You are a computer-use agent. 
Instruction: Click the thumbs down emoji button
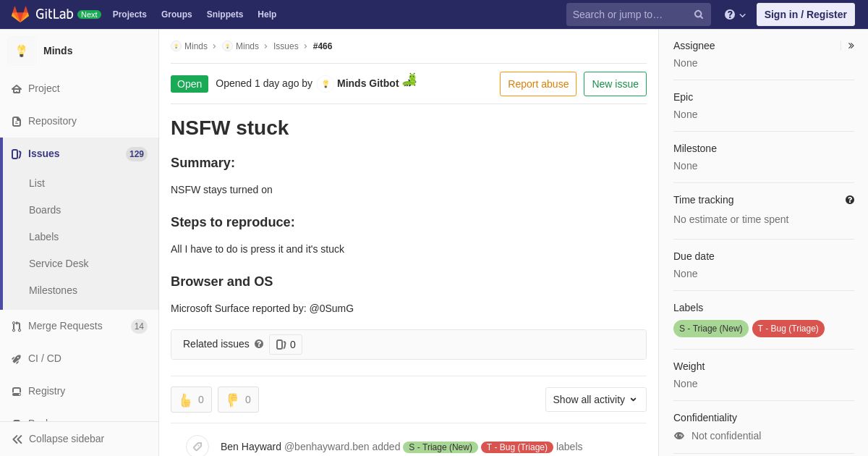coord(238,400)
